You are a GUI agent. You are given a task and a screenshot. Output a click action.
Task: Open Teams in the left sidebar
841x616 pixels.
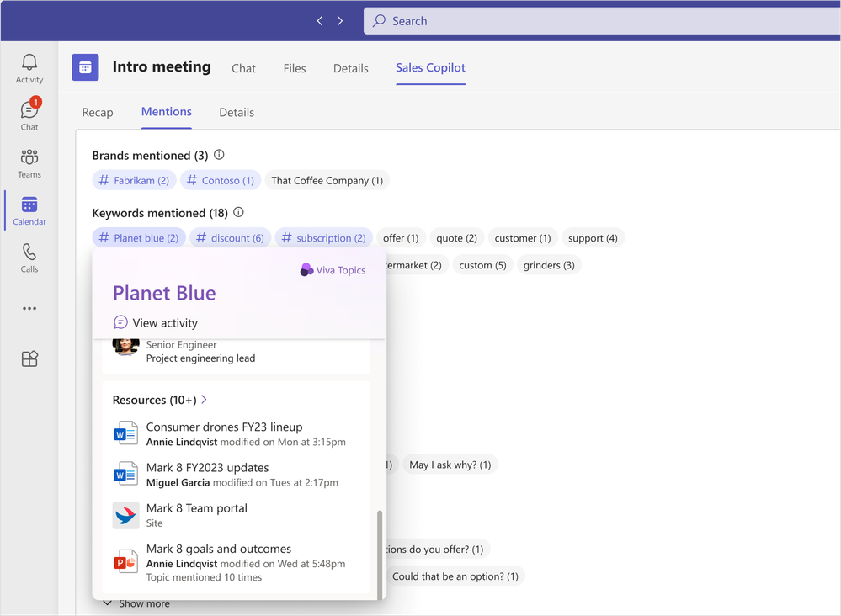tap(29, 163)
